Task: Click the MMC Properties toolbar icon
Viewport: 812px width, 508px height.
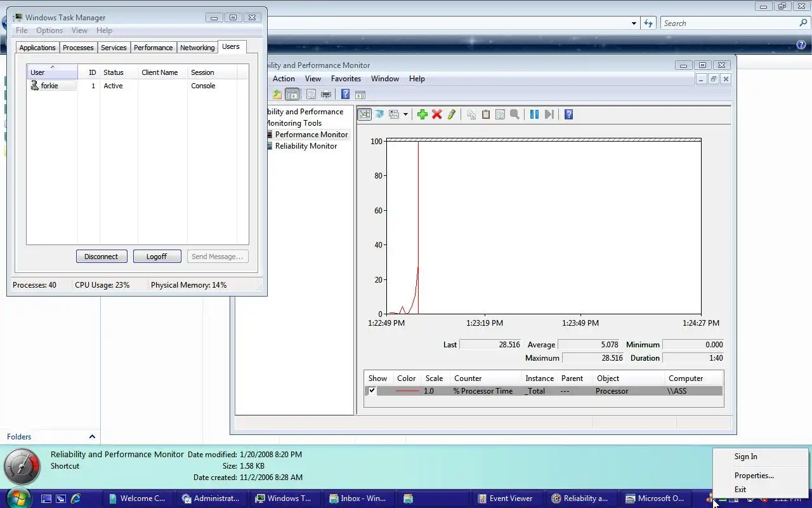Action: pyautogui.click(x=311, y=95)
